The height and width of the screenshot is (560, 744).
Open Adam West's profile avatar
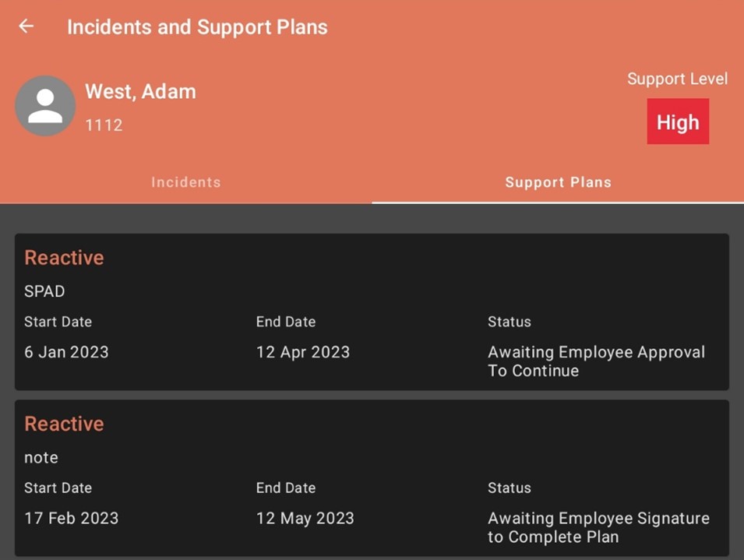click(45, 106)
